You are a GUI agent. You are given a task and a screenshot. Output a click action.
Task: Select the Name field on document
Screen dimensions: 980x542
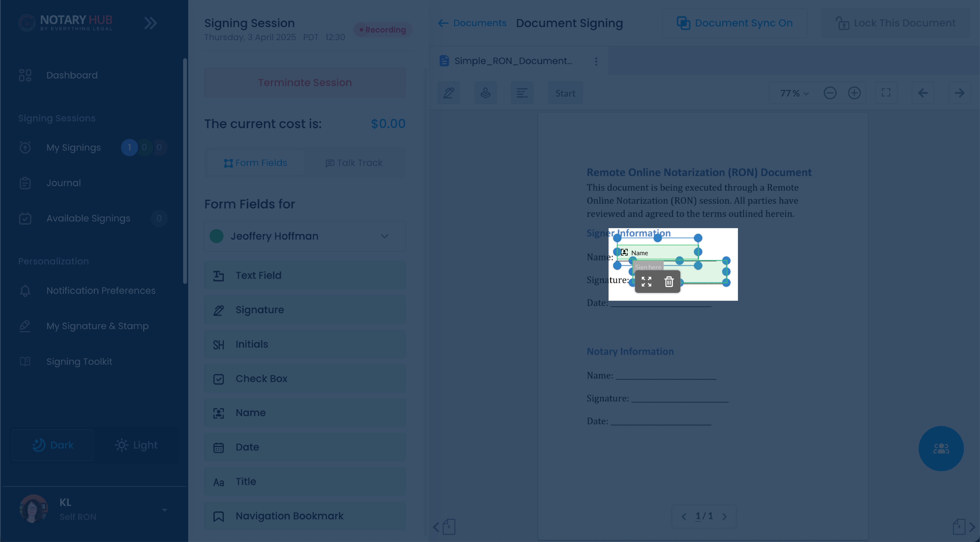[658, 252]
